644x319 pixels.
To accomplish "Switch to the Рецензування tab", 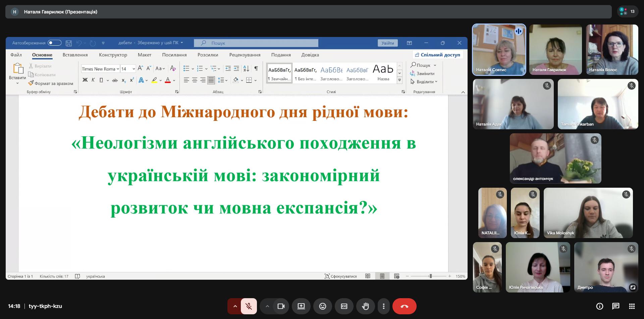I will (x=245, y=55).
